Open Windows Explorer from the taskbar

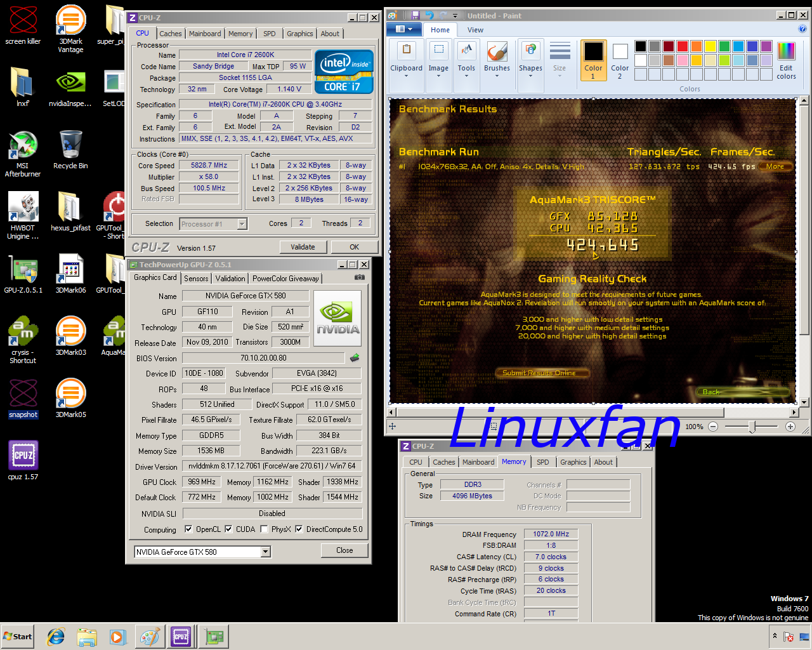pyautogui.click(x=87, y=637)
